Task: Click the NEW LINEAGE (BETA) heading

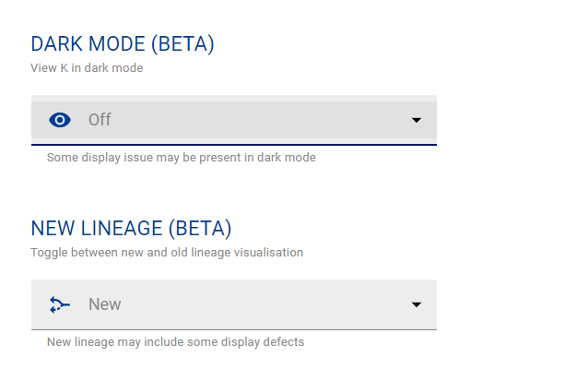Action: click(131, 229)
